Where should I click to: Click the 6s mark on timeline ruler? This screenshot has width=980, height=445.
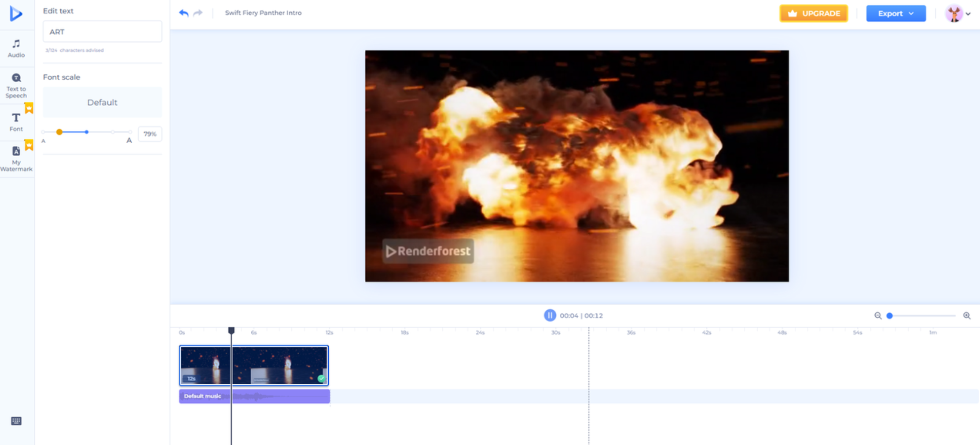[254, 333]
